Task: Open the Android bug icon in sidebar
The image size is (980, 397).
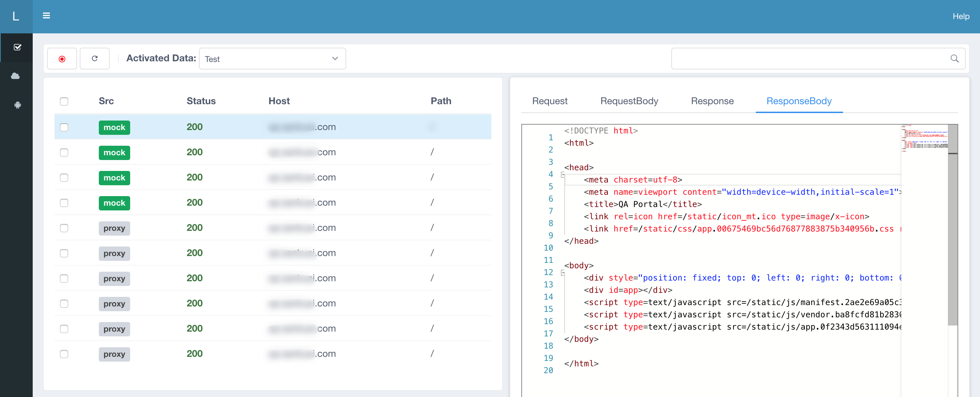Action: [17, 105]
